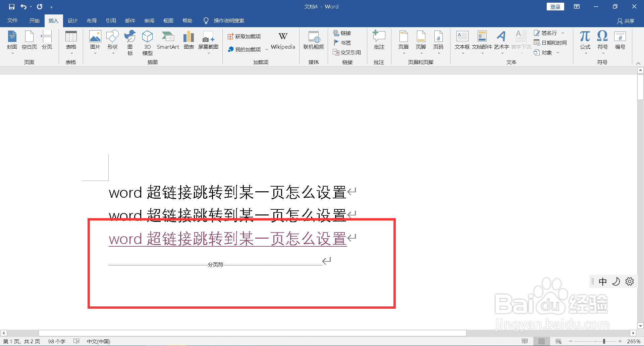Insert a signature line (签名行)

tap(546, 33)
